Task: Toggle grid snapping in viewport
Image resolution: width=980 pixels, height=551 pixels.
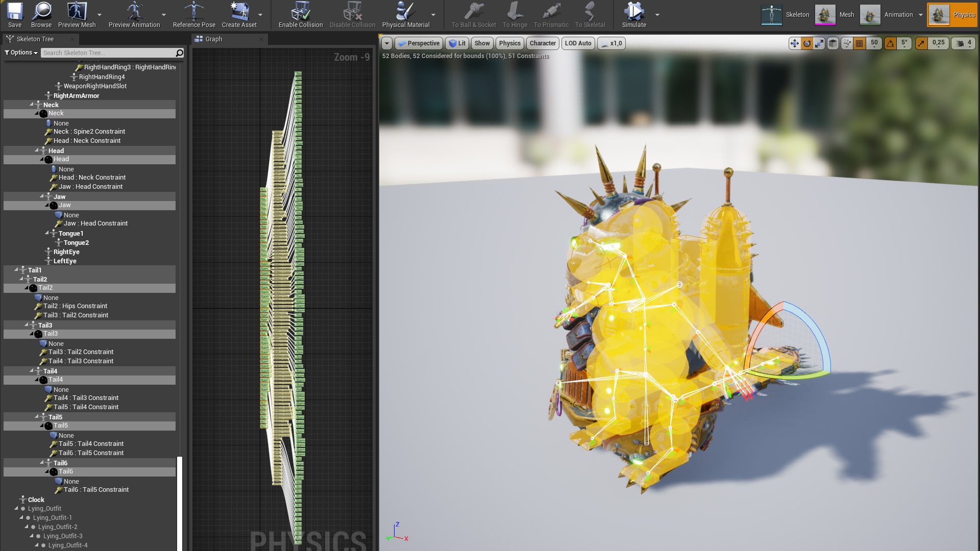Action: tap(860, 43)
